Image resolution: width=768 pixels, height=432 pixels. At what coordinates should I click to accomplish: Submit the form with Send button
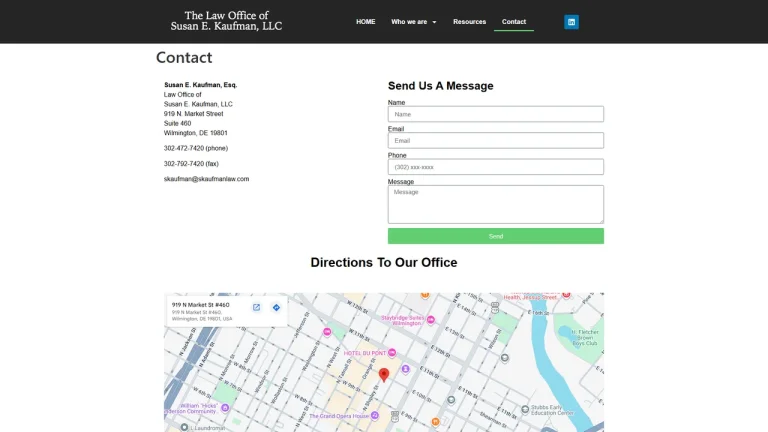pos(496,236)
